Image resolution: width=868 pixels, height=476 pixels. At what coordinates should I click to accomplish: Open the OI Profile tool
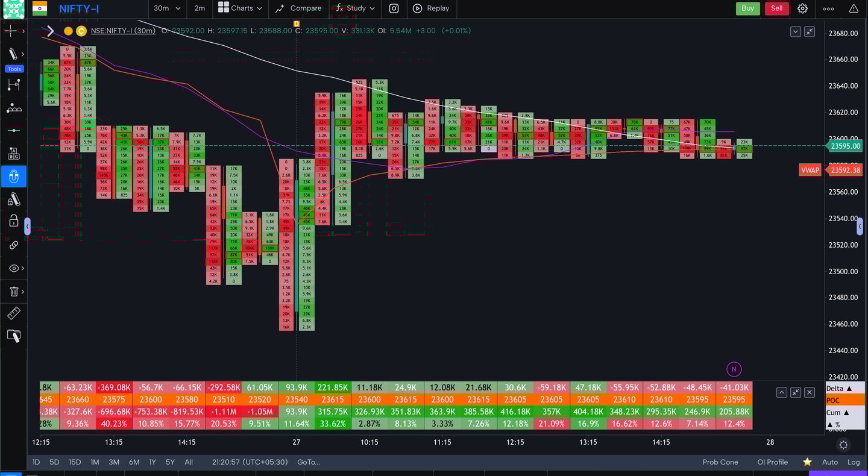click(x=772, y=462)
